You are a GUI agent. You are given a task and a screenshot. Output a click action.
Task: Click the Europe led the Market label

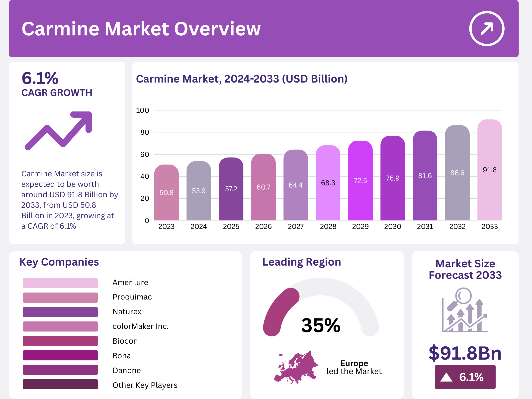tap(354, 367)
